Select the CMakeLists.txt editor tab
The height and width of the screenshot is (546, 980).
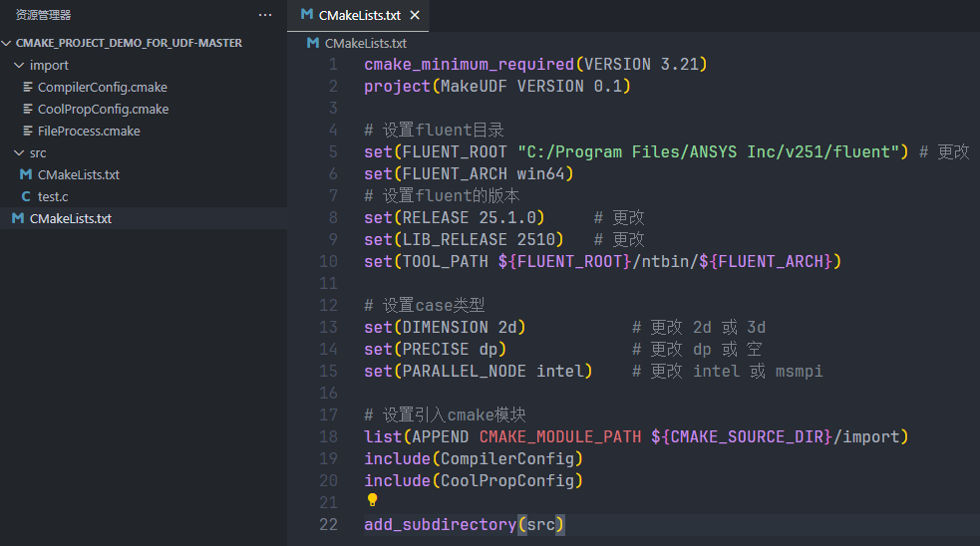point(359,15)
